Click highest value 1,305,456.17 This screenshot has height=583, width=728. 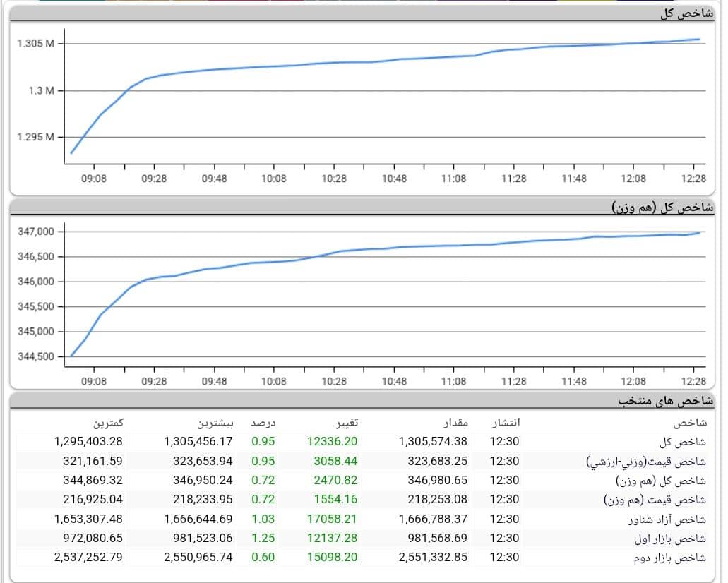(198, 441)
